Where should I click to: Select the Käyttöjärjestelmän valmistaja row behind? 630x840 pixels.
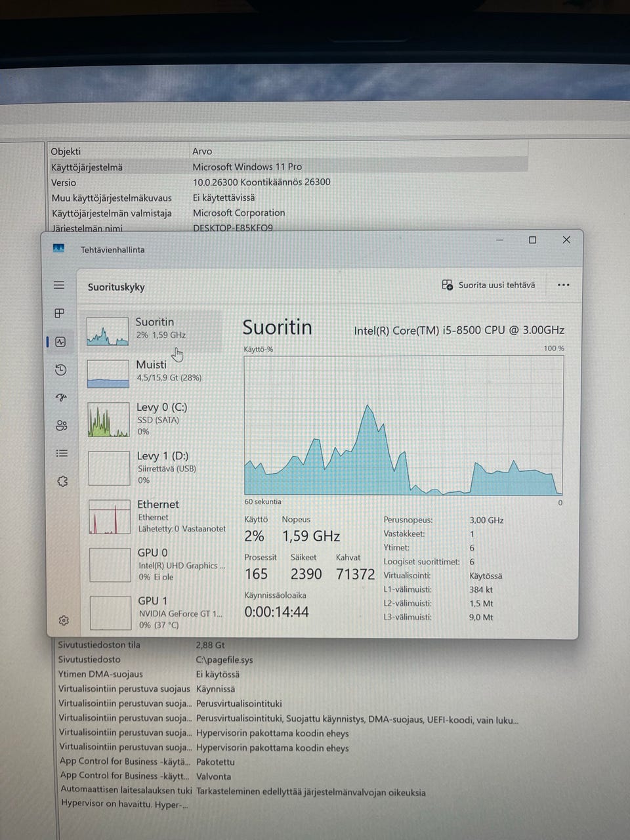(x=289, y=213)
